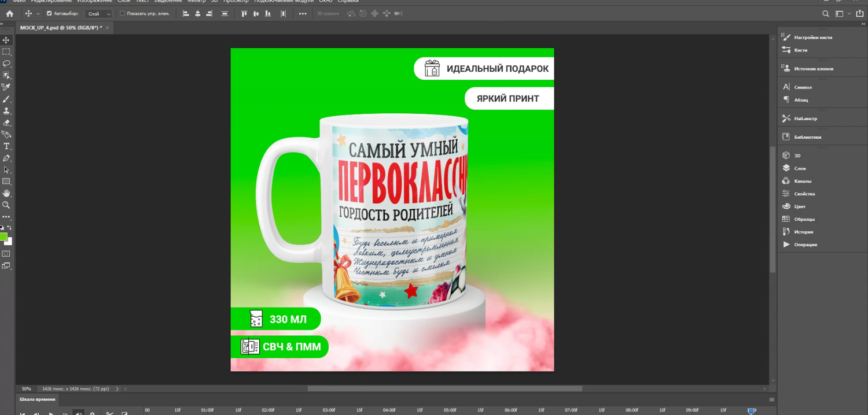Viewport: 868px width, 415px height.
Task: Change the screen mode
Action: (6, 266)
